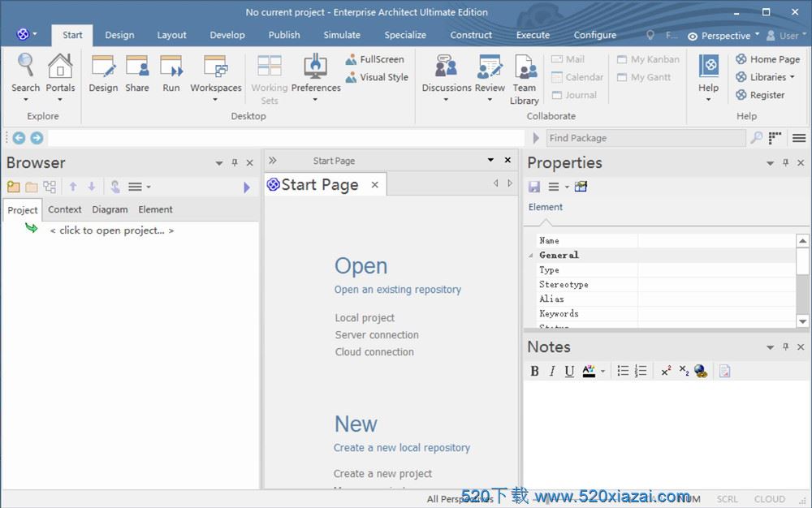Toggle superscript in Notes toolbar
This screenshot has width=812, height=508.
pyautogui.click(x=666, y=371)
